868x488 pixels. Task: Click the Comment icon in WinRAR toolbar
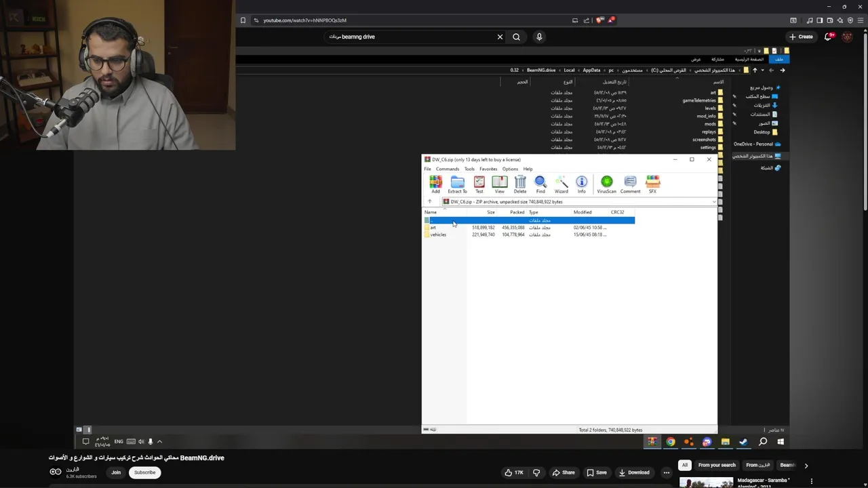pyautogui.click(x=630, y=184)
